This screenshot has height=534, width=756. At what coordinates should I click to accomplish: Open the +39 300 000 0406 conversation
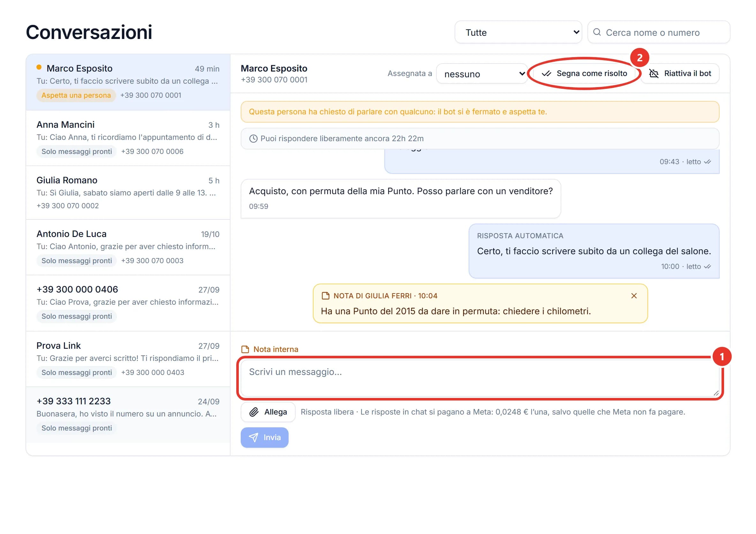(128, 303)
